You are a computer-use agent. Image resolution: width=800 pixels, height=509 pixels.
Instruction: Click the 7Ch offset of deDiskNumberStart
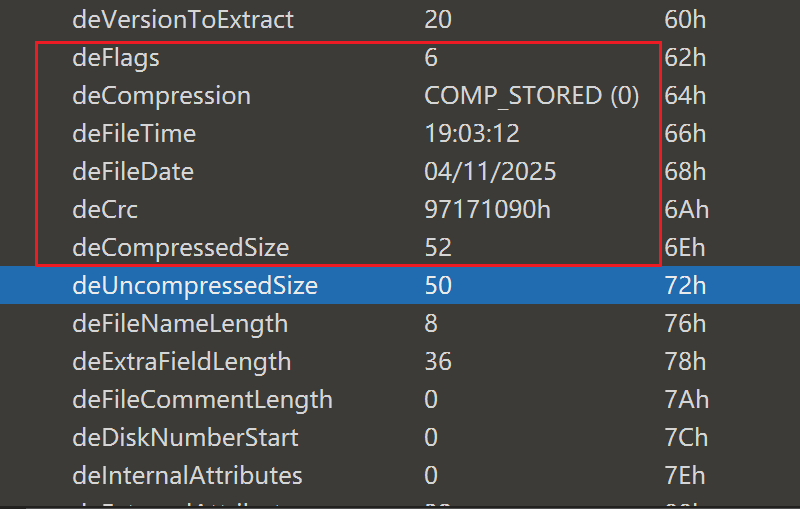point(685,437)
